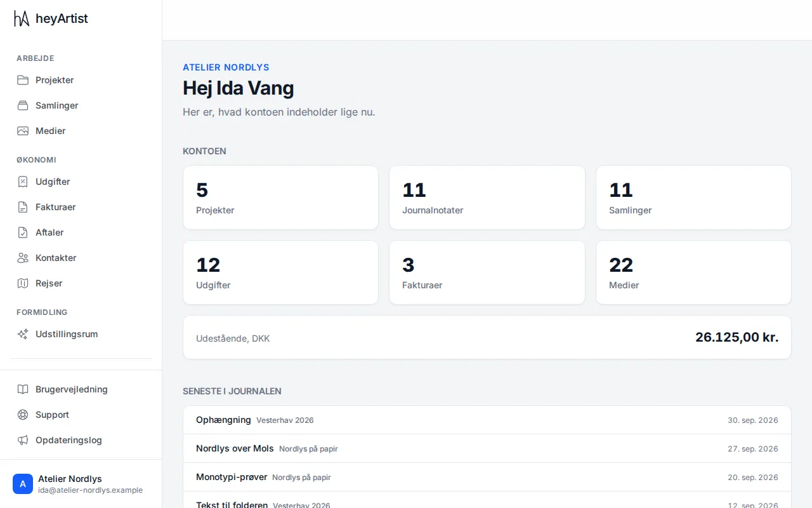The height and width of the screenshot is (508, 812).
Task: Open the Medier image icon
Action: (23, 131)
